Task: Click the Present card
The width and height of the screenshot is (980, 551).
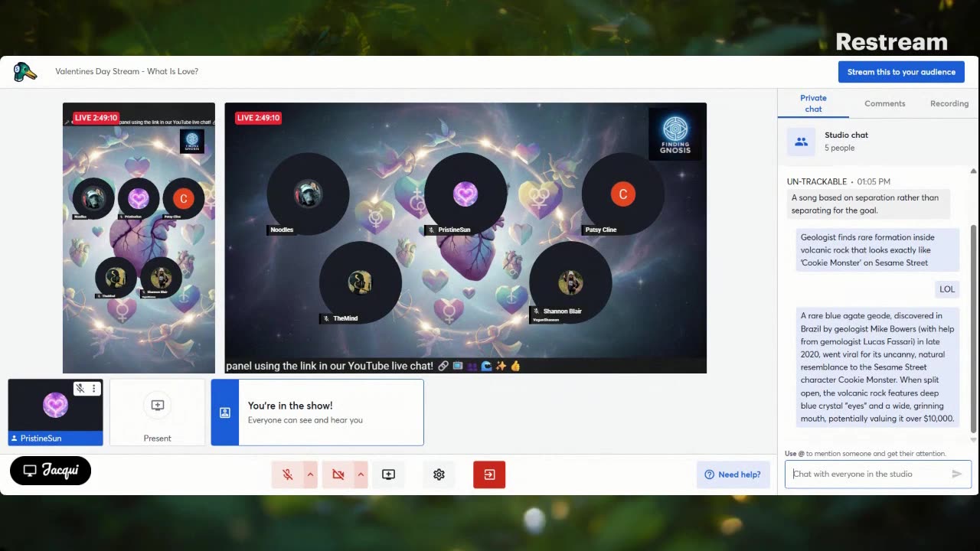Action: [157, 412]
